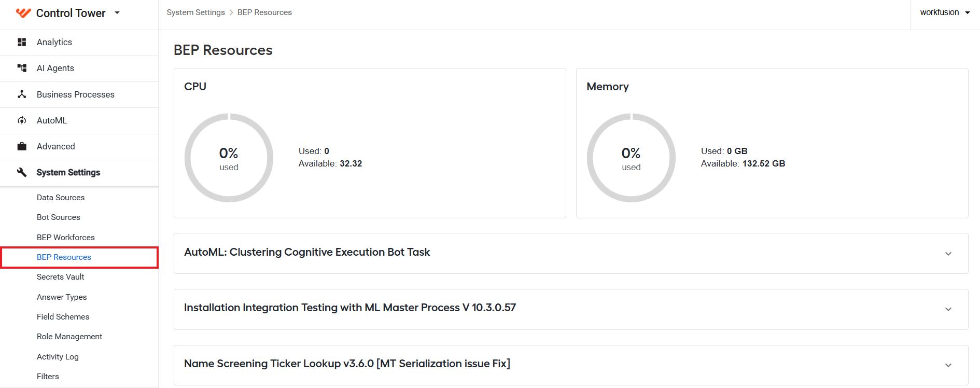The width and height of the screenshot is (980, 388).
Task: Click the Memory usage gauge
Action: 631,158
